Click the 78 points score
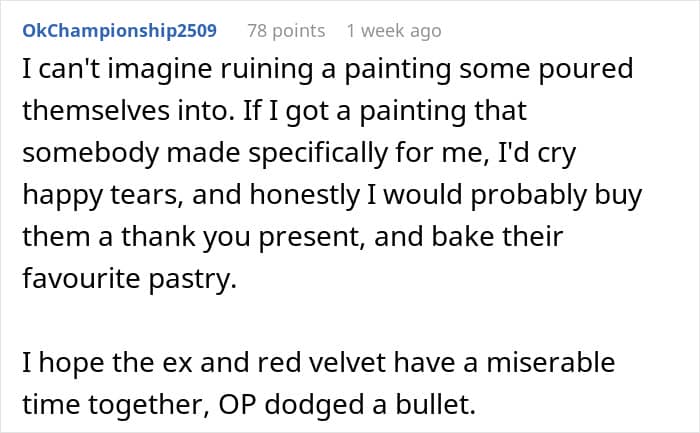Image resolution: width=700 pixels, height=433 pixels. (286, 31)
